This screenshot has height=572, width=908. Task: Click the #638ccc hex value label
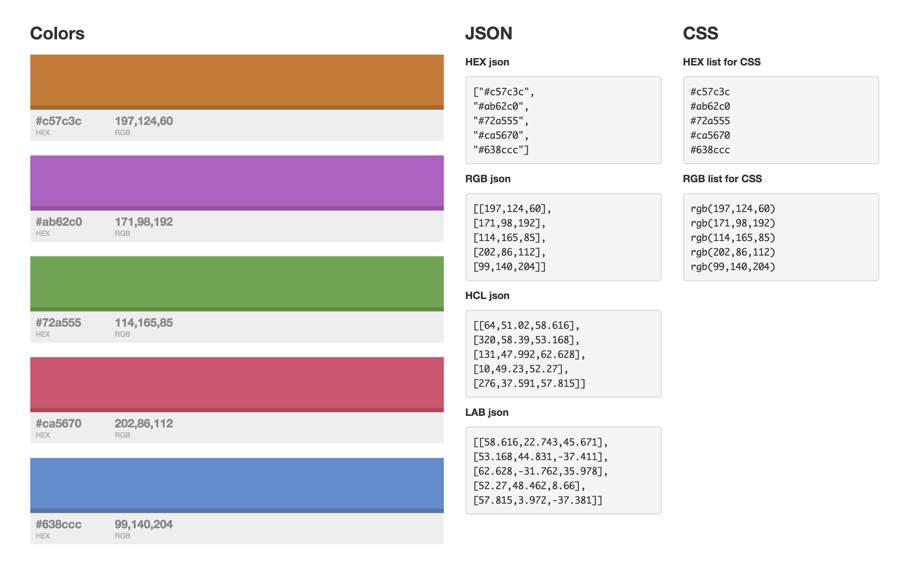pos(59,524)
